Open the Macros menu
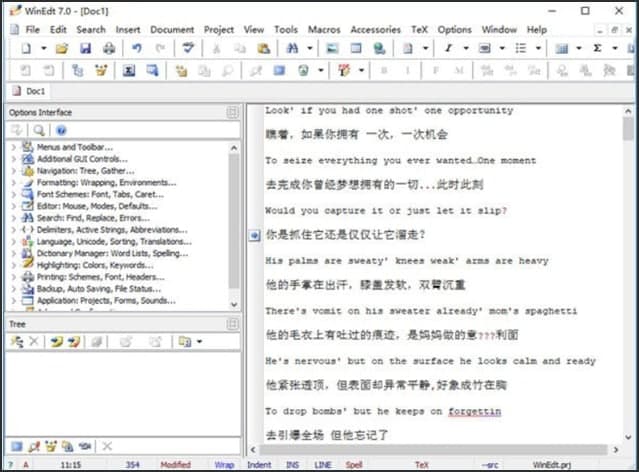639x472 pixels. tap(323, 30)
